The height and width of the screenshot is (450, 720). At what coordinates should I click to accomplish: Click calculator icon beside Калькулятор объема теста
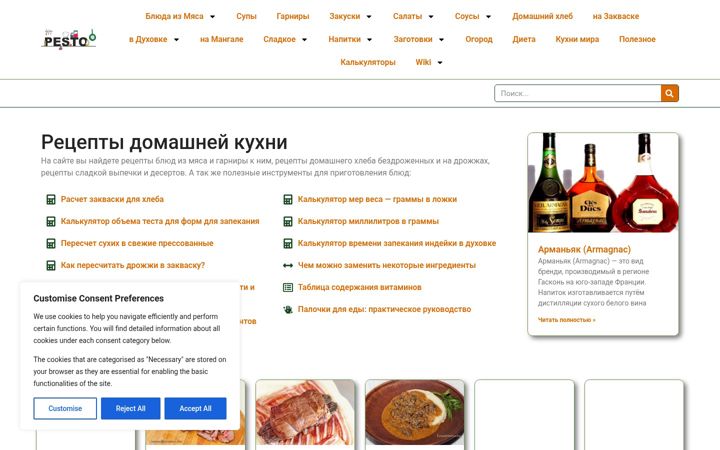[51, 221]
